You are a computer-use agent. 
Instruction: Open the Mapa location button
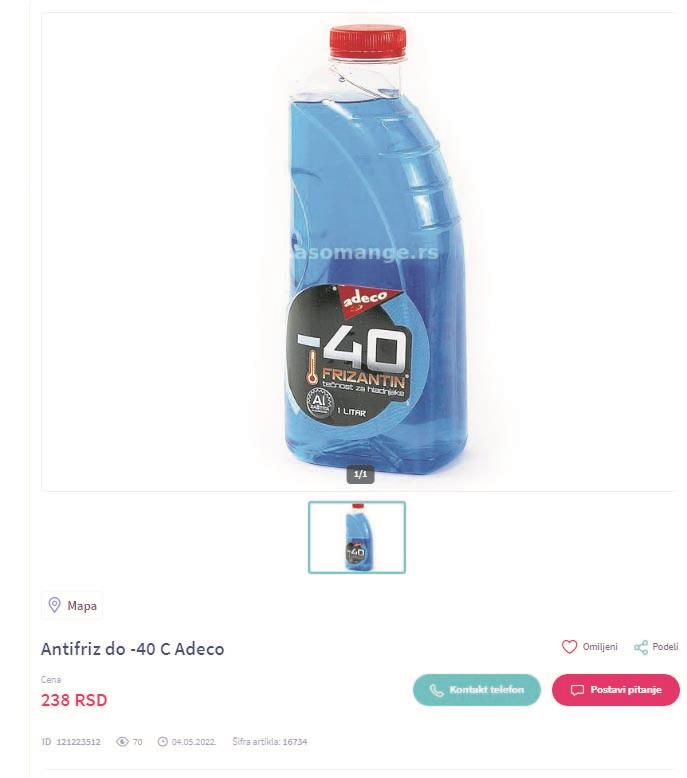72,605
